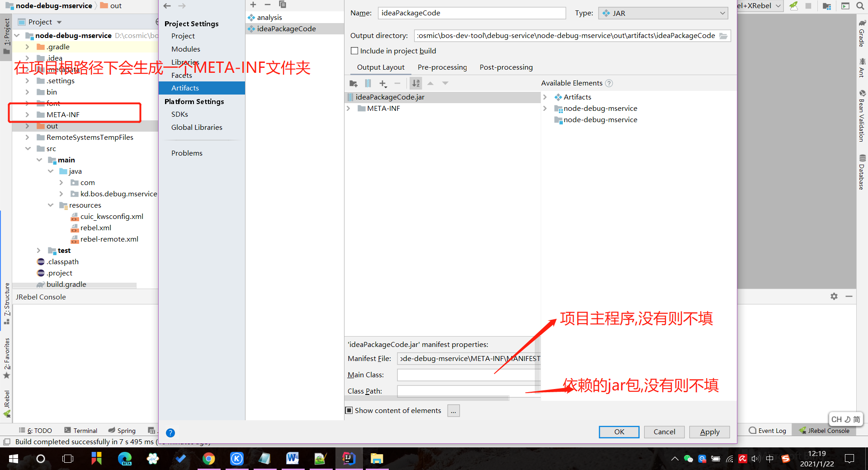Open the Database tool window on the right sidebar
The image size is (868, 470).
pyautogui.click(x=862, y=172)
